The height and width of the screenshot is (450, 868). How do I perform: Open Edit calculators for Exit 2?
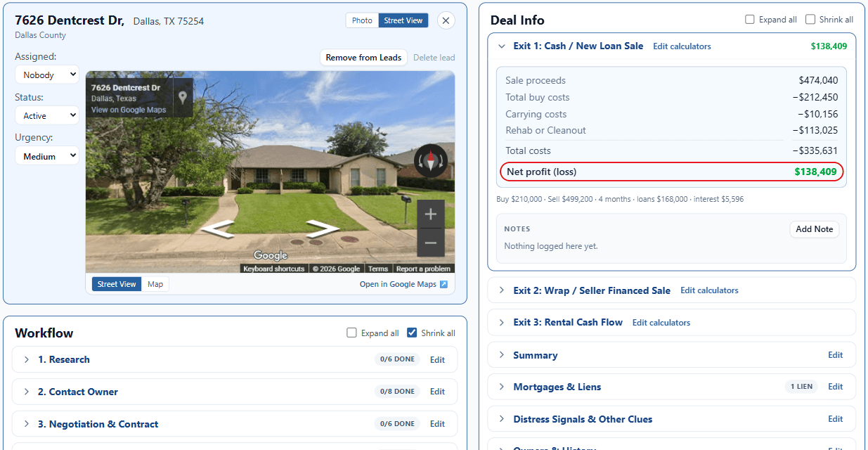709,290
